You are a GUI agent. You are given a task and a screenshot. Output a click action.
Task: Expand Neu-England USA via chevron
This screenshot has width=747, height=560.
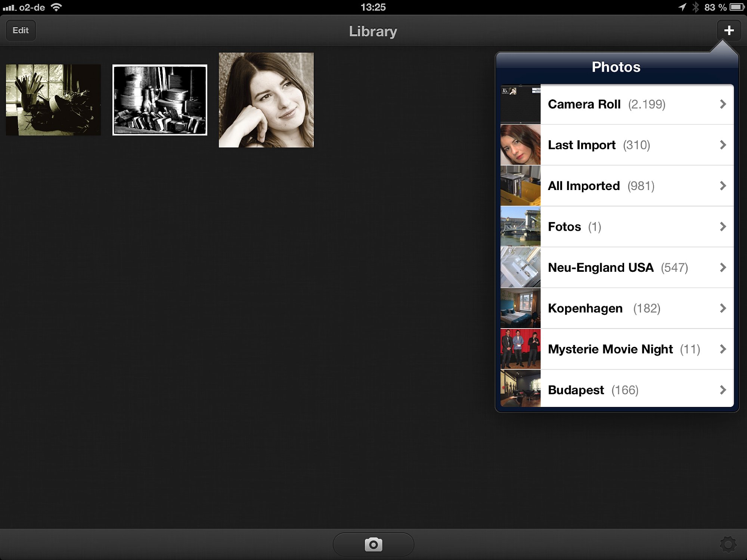click(723, 267)
